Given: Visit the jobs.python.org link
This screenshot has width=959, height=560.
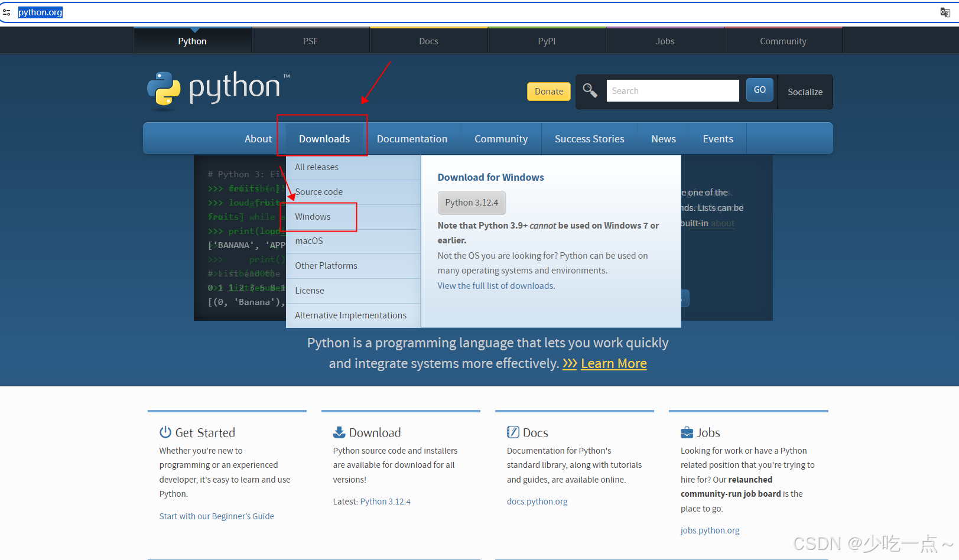Looking at the screenshot, I should 710,530.
